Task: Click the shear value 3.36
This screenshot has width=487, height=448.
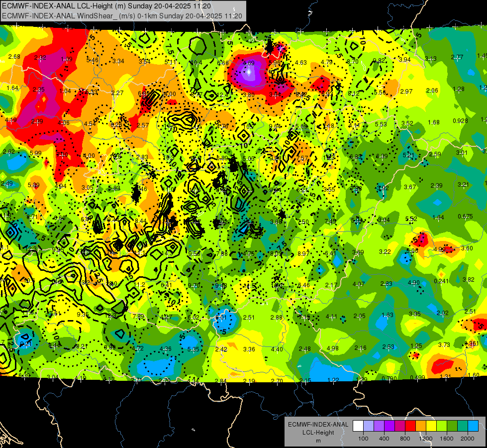Action: [249, 349]
